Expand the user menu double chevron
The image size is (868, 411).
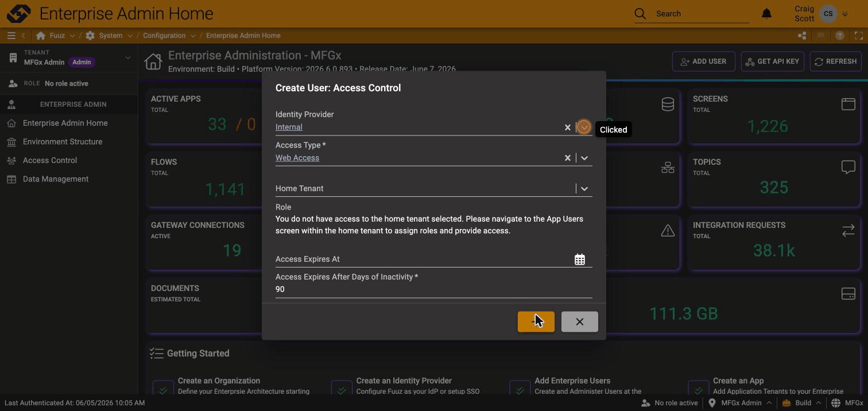[845, 14]
